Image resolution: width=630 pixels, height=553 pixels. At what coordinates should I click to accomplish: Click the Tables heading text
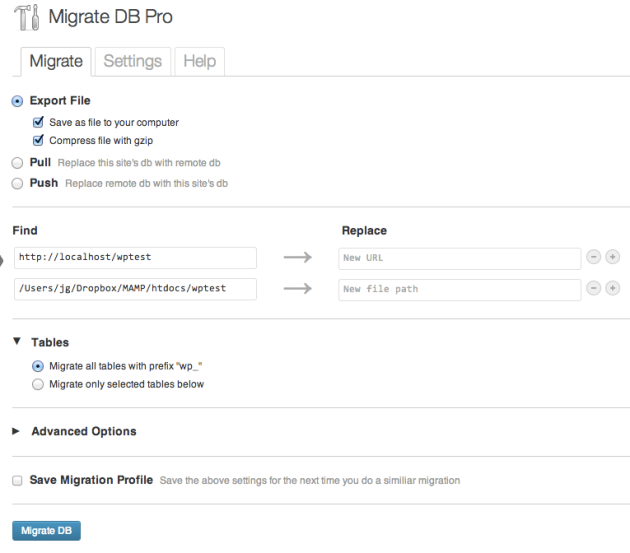coord(50,342)
